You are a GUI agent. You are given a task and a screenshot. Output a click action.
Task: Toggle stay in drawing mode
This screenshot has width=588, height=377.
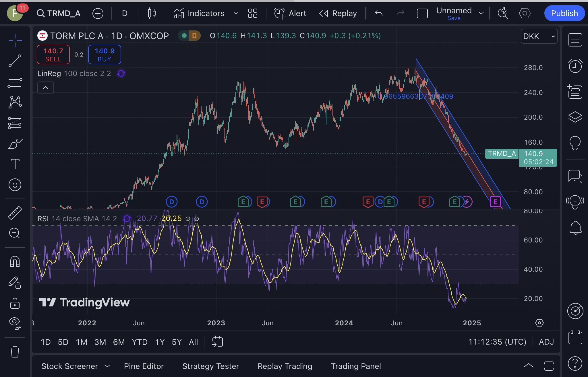[x=15, y=282]
